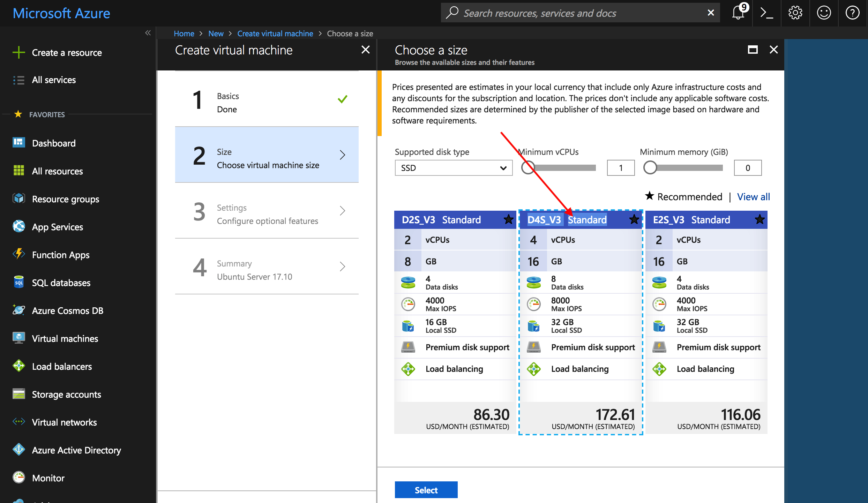
Task: Click the Dashboard icon in sidebar
Action: click(18, 143)
